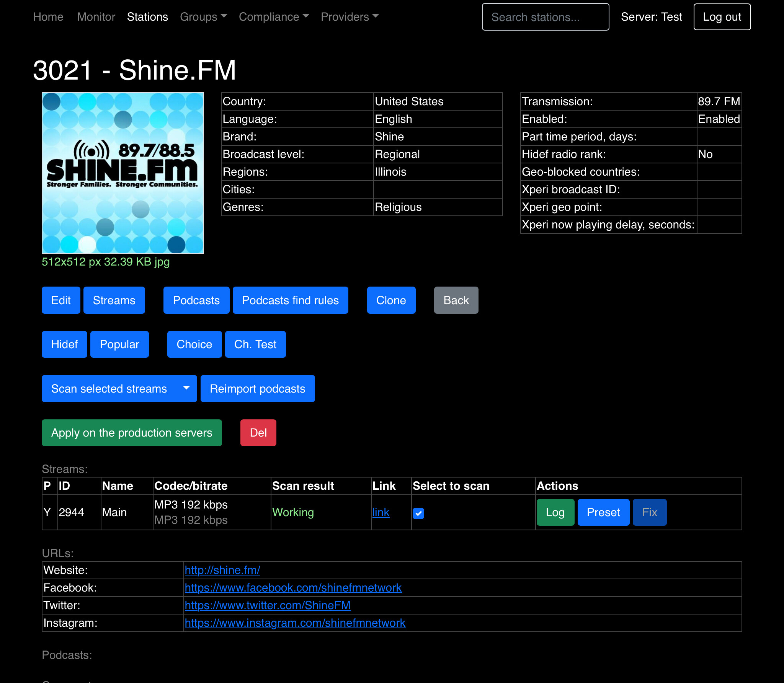784x683 pixels.
Task: Run the Ch. Test action
Action: (255, 344)
